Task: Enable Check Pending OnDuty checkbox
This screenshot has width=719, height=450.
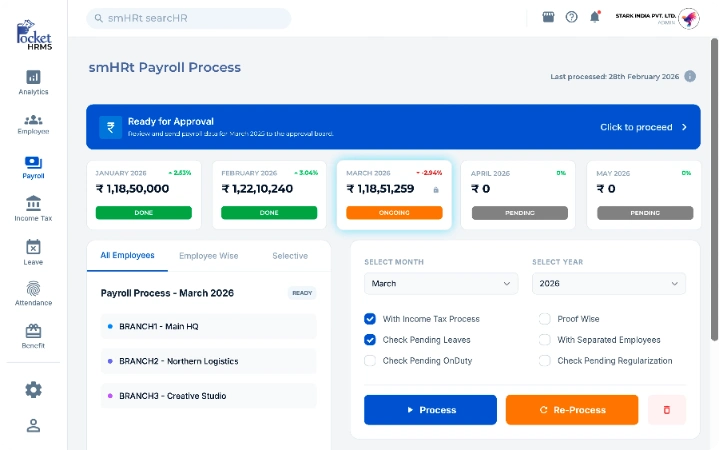Action: (370, 361)
